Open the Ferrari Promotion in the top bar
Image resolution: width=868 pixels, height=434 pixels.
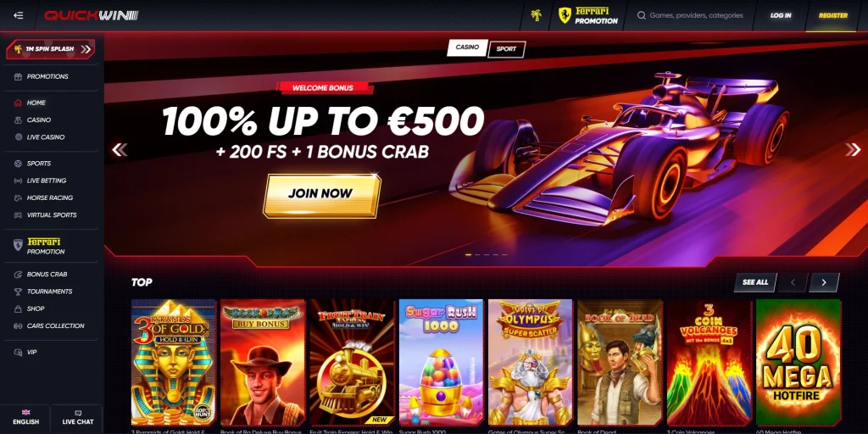(x=588, y=15)
